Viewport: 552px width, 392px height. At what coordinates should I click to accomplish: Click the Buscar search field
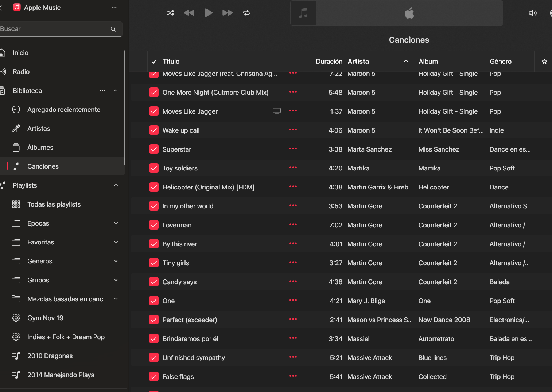55,29
